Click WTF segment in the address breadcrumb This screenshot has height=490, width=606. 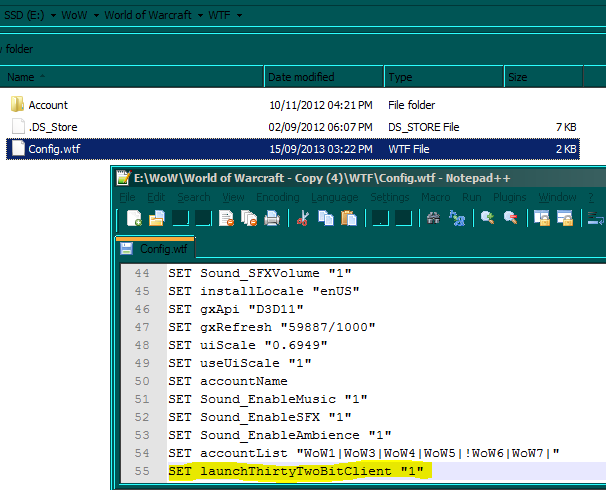(219, 15)
